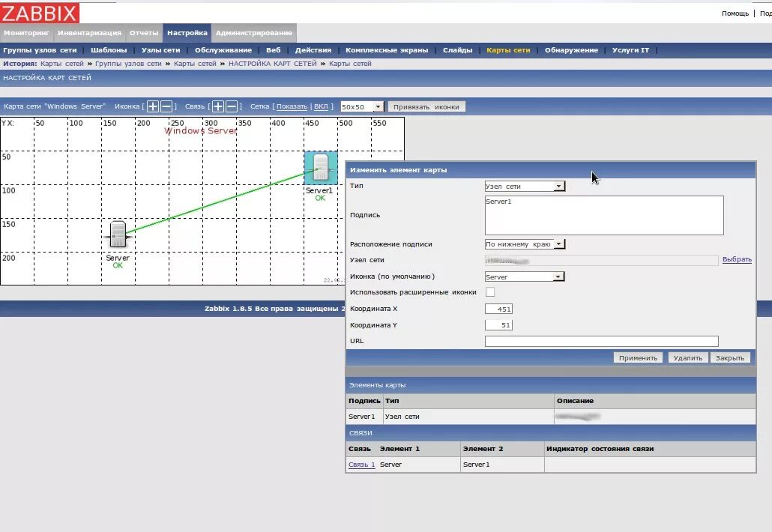Open the Администрирование tab
The image size is (772, 532).
tap(254, 33)
